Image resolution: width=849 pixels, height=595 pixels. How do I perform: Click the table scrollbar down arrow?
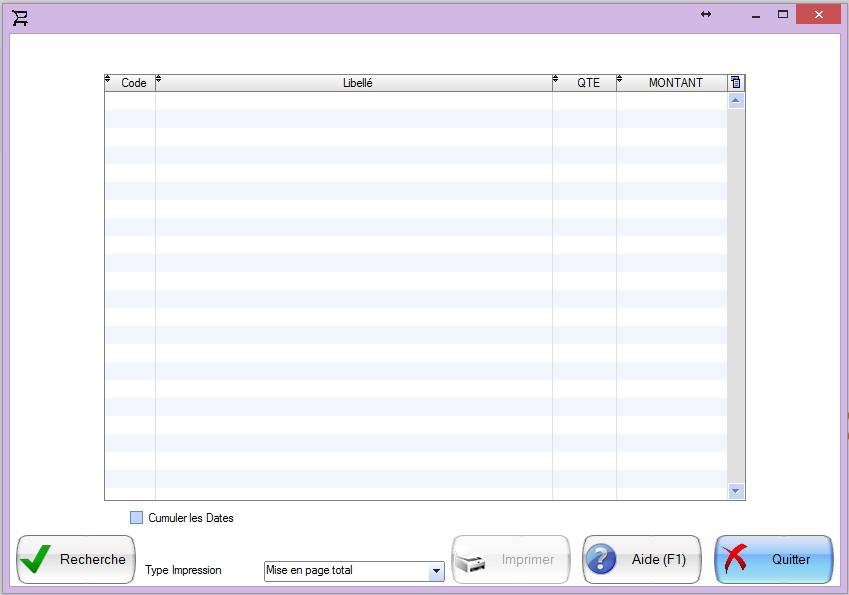pyautogui.click(x=736, y=491)
